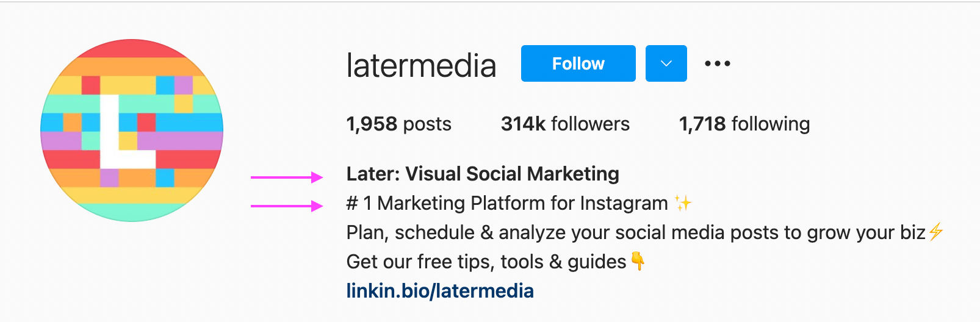The width and height of the screenshot is (980, 322).
Task: Click the latermedia username heading
Action: click(x=421, y=65)
